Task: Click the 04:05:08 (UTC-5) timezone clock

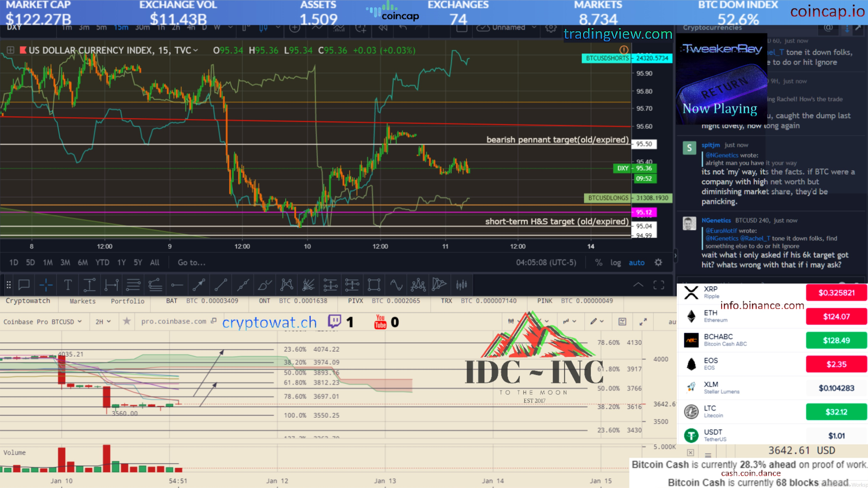Action: point(546,263)
